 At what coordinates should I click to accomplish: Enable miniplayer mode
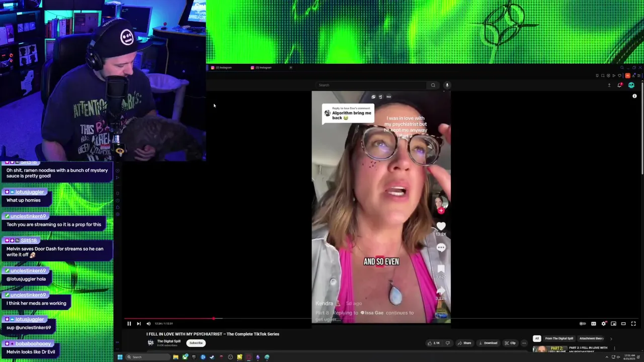613,324
